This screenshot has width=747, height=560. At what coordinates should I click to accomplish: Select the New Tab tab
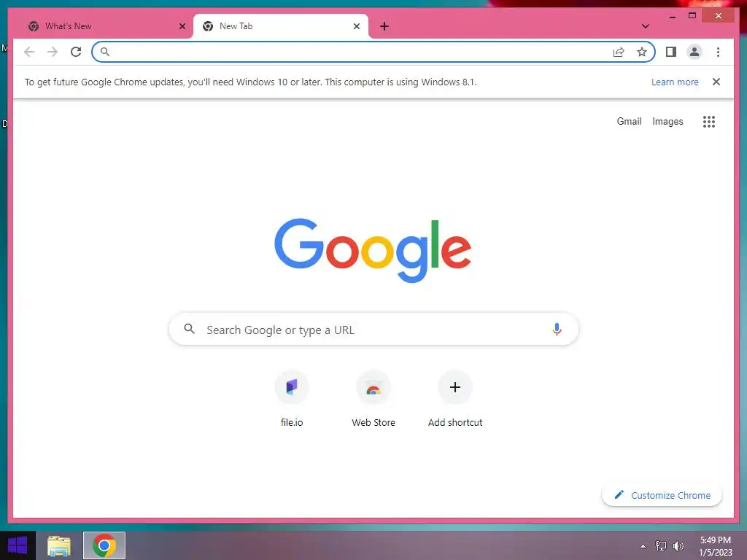(281, 26)
